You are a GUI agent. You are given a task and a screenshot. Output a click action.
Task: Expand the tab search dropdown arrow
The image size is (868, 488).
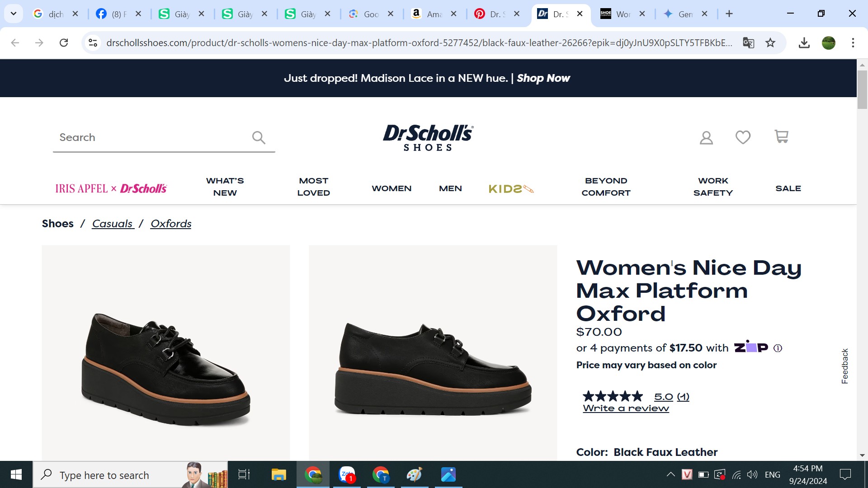click(x=14, y=14)
